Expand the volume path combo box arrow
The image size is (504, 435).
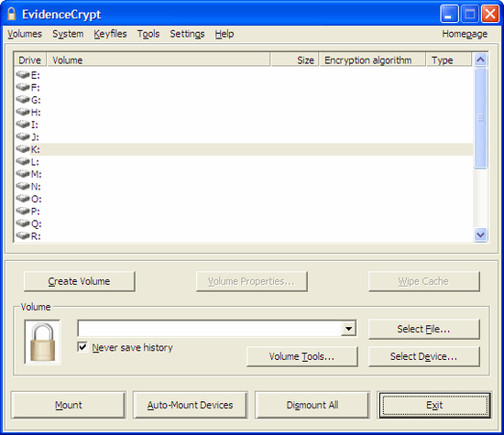point(348,329)
